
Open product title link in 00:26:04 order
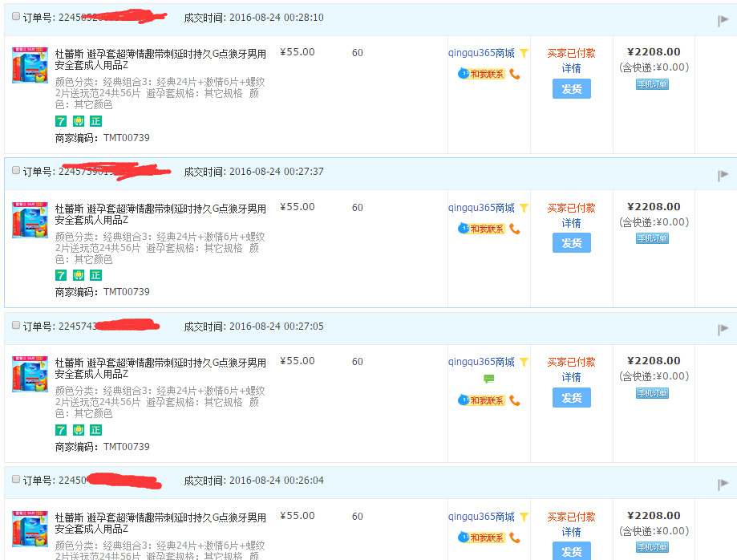tap(160, 523)
